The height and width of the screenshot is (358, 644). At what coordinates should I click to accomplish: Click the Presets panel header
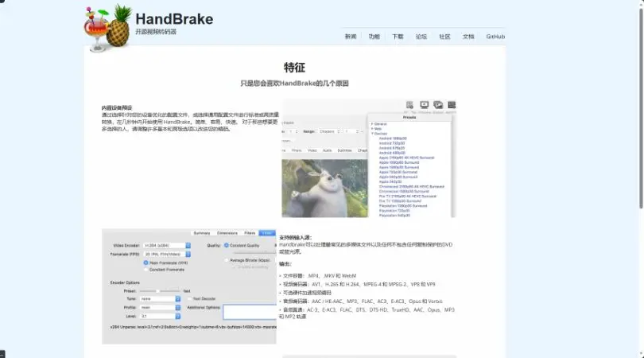[409, 118]
